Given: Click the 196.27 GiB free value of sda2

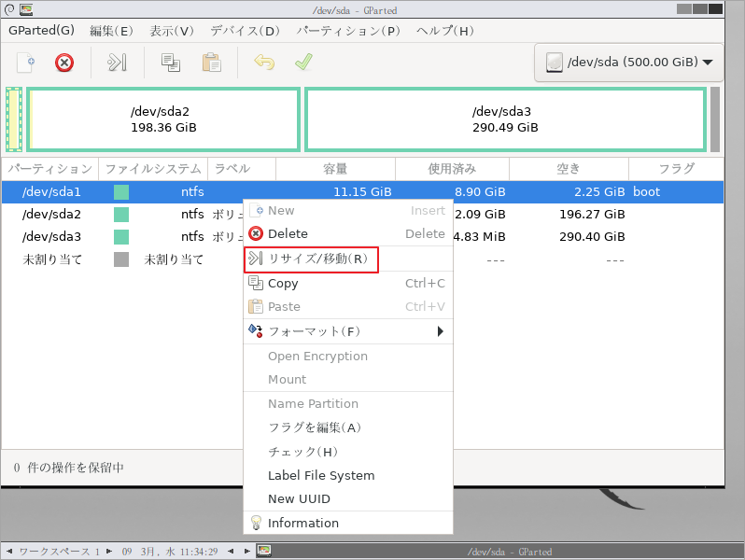Looking at the screenshot, I should coord(592,215).
